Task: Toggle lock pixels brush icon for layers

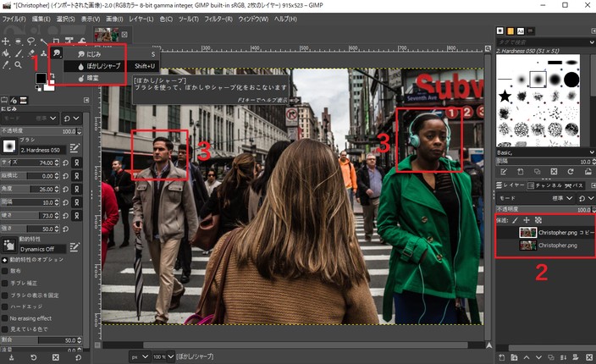Action: 515,220
